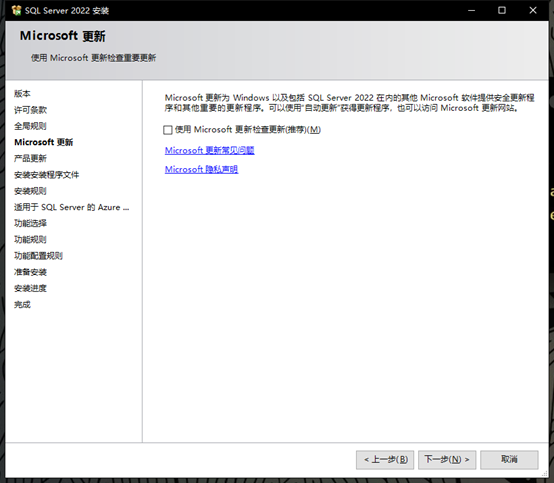Maximize the SQL Server 2022 setup window
The image size is (554, 483).
[x=502, y=10]
